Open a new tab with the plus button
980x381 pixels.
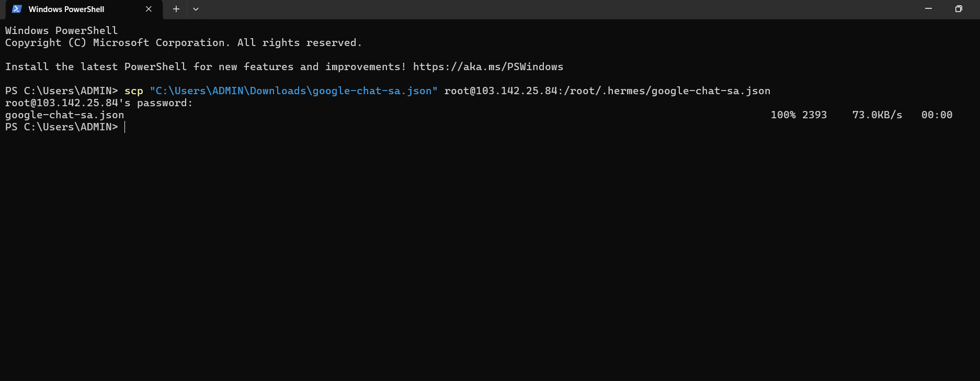pos(176,9)
